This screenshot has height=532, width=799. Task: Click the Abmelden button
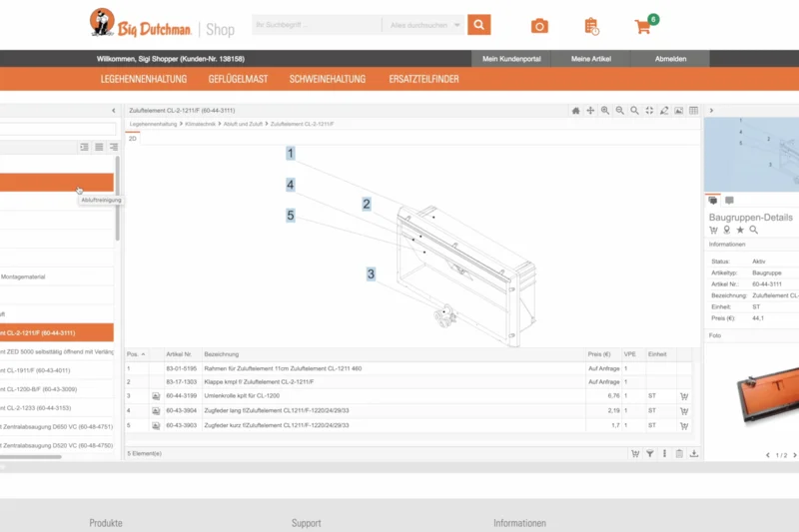[x=670, y=59]
